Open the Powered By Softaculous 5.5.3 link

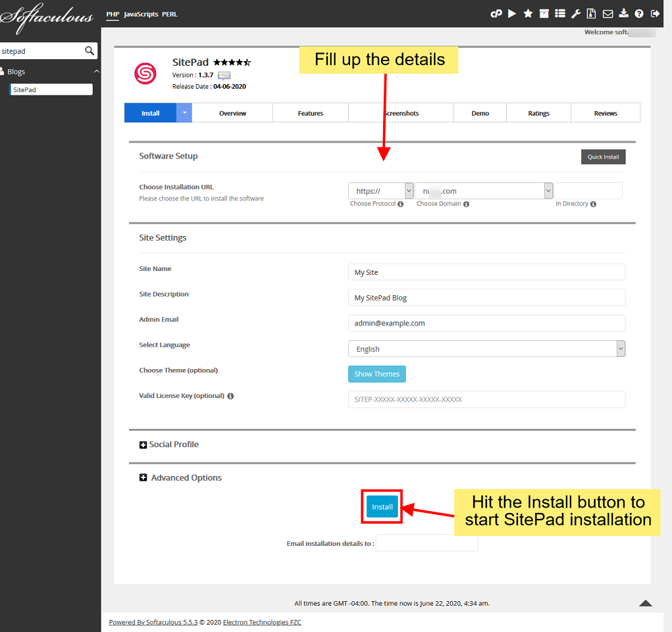(153, 622)
